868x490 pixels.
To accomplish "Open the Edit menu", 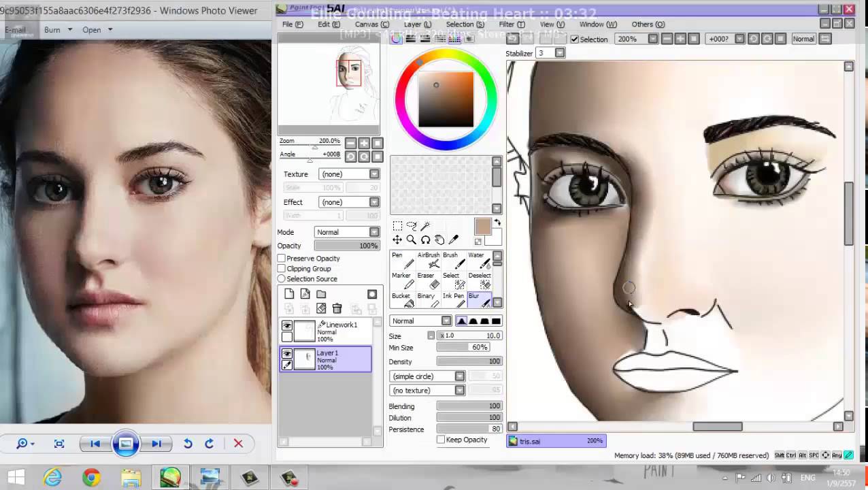I will (x=329, y=24).
